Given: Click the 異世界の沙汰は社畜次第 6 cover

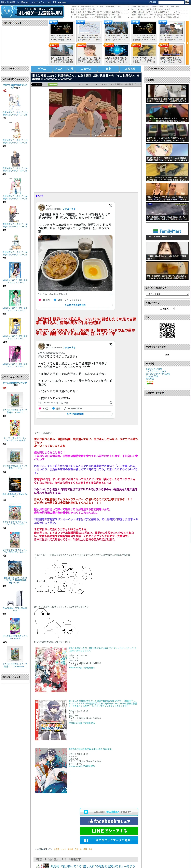Looking at the screenshot, I should 51,770.
